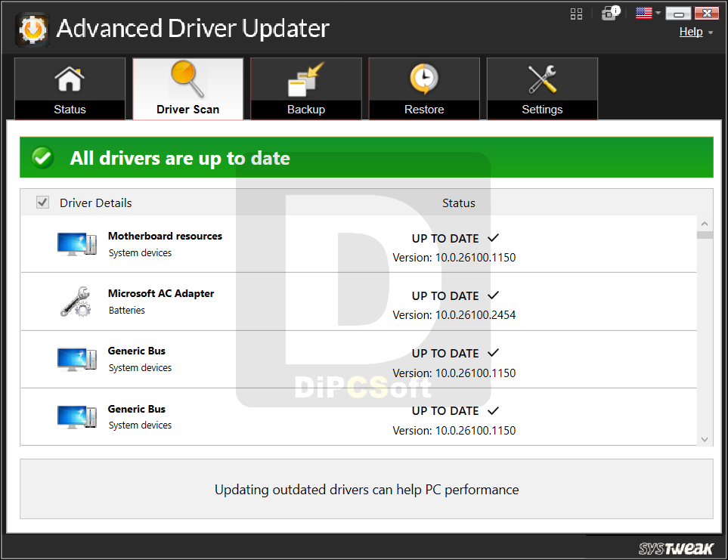Close the Advanced Driver Updater window

[707, 14]
